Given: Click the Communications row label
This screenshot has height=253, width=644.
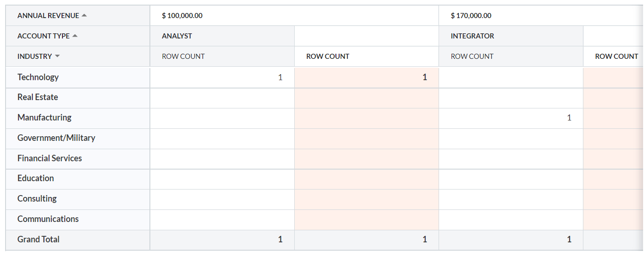Looking at the screenshot, I should tap(48, 219).
